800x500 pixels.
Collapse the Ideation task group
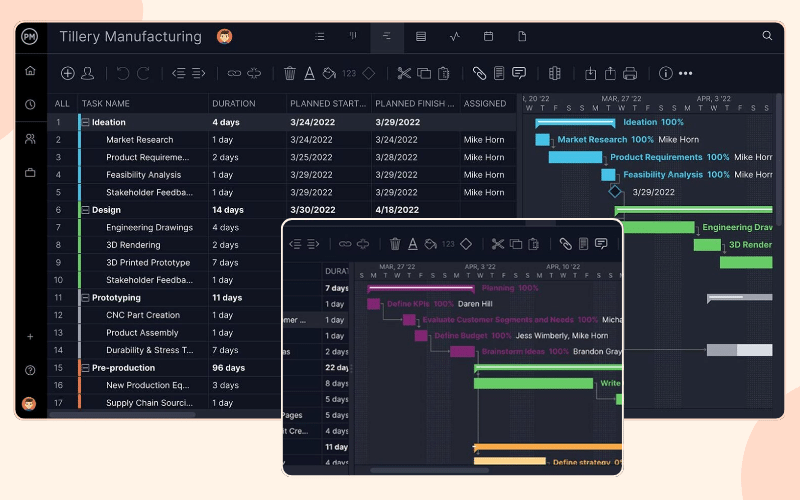click(86, 122)
